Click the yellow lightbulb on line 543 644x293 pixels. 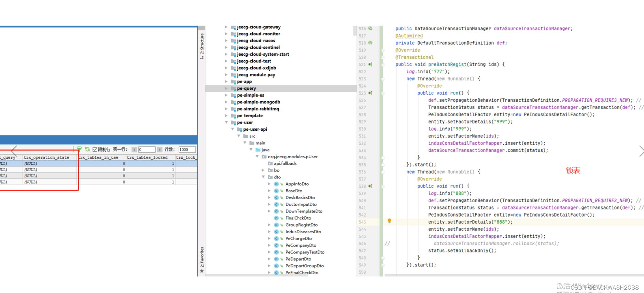click(x=389, y=221)
